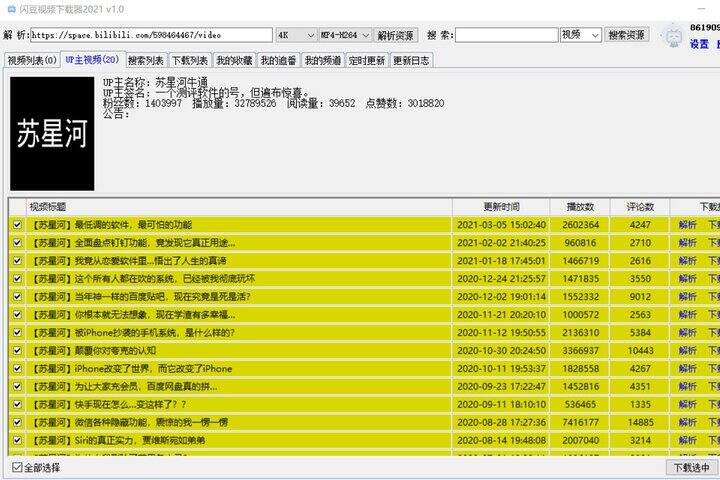Click the play count 7416177 cell
Image resolution: width=720 pixels, height=480 pixels.
[580, 423]
